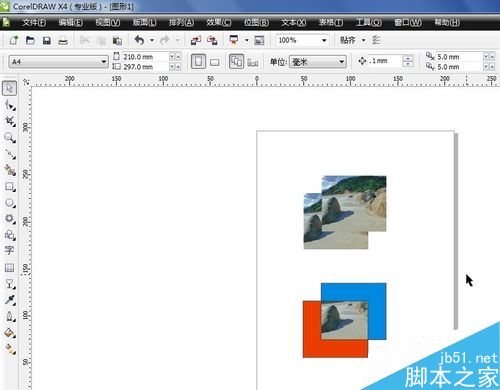Open the 效果(C) menu

pyautogui.click(x=219, y=23)
